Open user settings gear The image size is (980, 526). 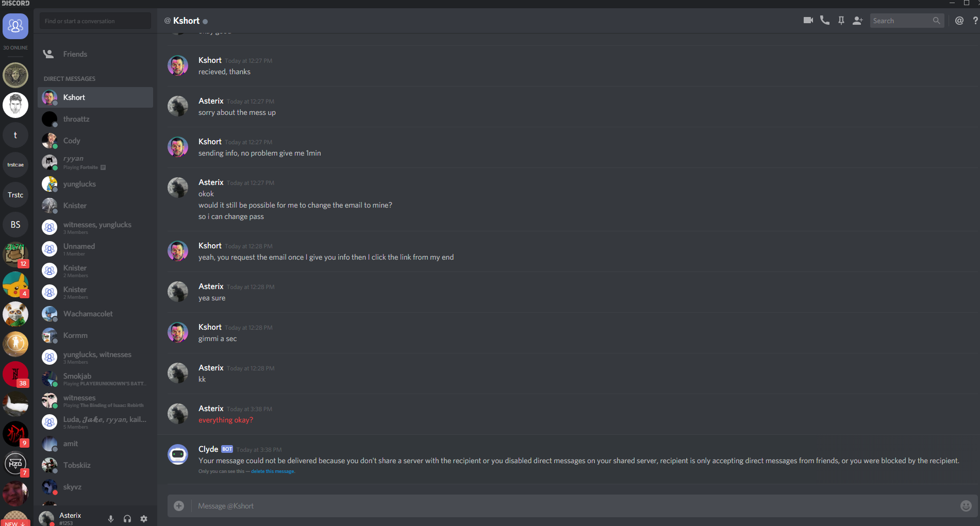coord(144,519)
